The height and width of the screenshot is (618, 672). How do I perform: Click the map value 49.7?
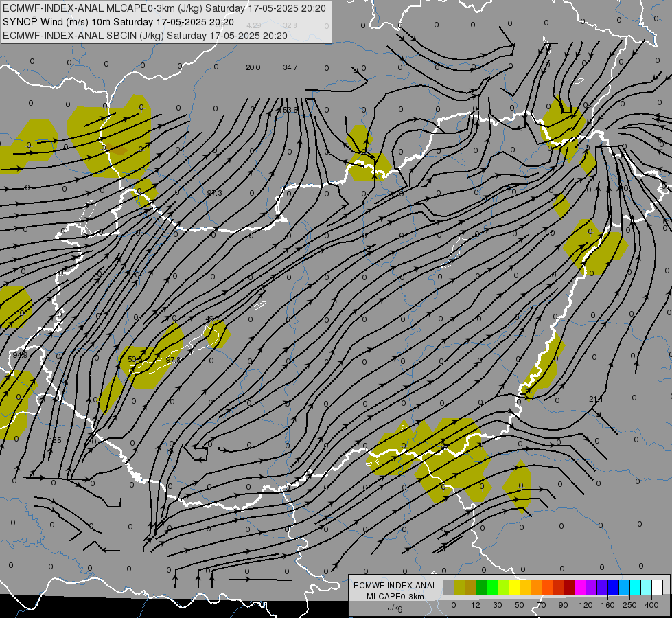click(x=213, y=319)
